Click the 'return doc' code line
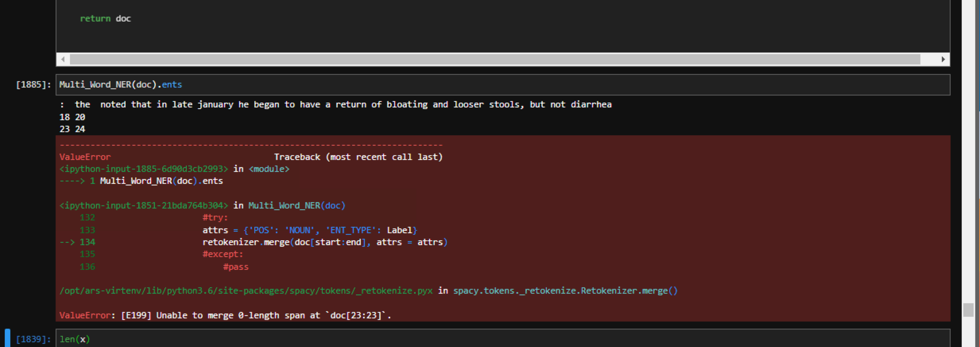Image resolution: width=980 pixels, height=347 pixels. click(x=105, y=19)
